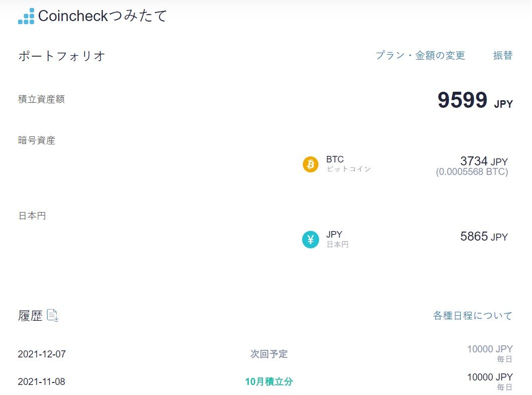Click the Coincheck logo icon
Image resolution: width=532 pixels, height=395 pixels.
point(26,16)
